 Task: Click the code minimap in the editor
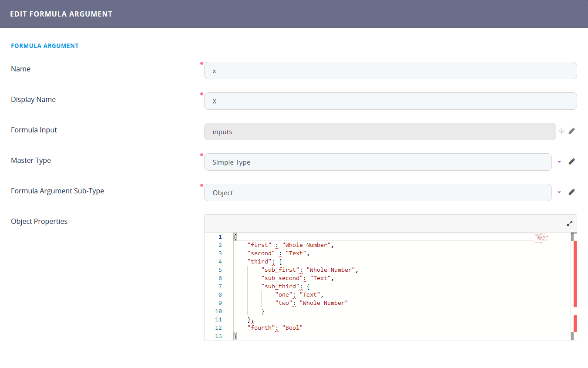pos(542,238)
